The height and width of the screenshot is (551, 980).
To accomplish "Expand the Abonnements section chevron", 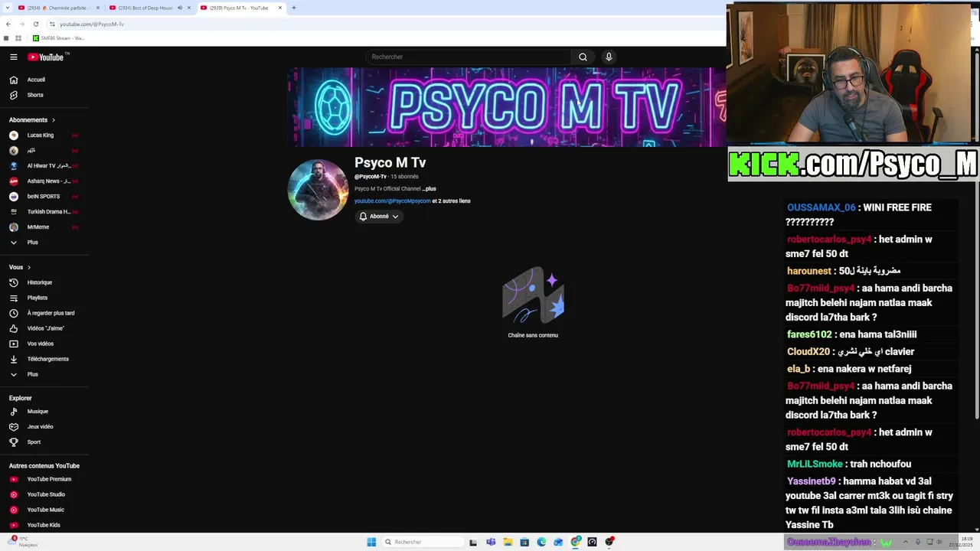I will (54, 120).
